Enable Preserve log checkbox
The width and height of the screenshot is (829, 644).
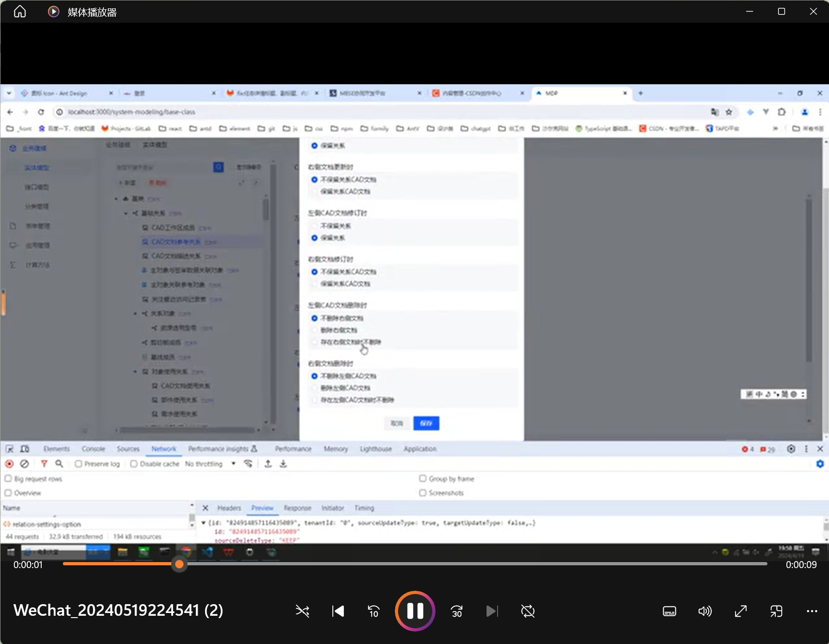pos(78,463)
